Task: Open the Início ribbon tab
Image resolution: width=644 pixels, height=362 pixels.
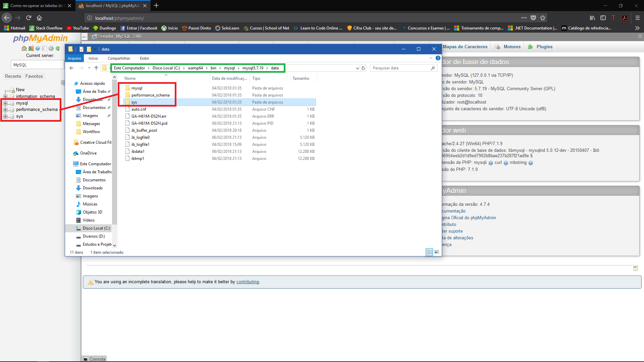Action: pyautogui.click(x=93, y=58)
